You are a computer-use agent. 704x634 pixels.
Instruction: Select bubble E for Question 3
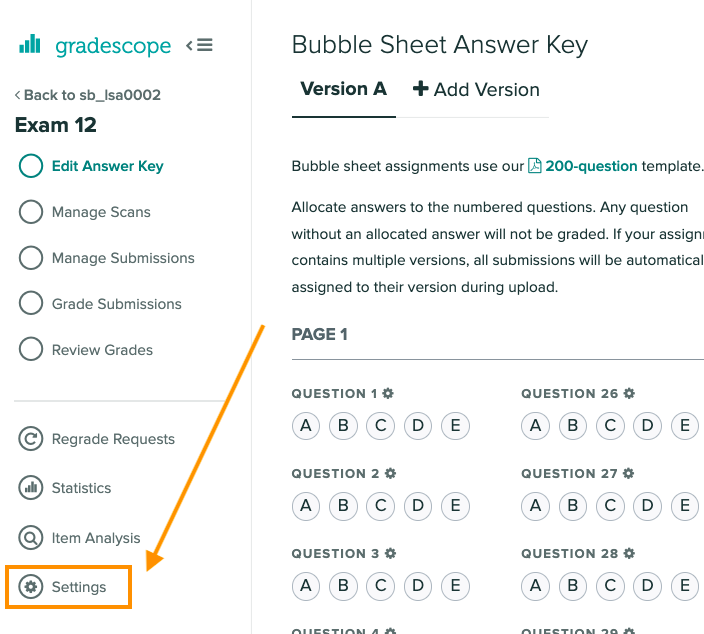[x=455, y=586]
